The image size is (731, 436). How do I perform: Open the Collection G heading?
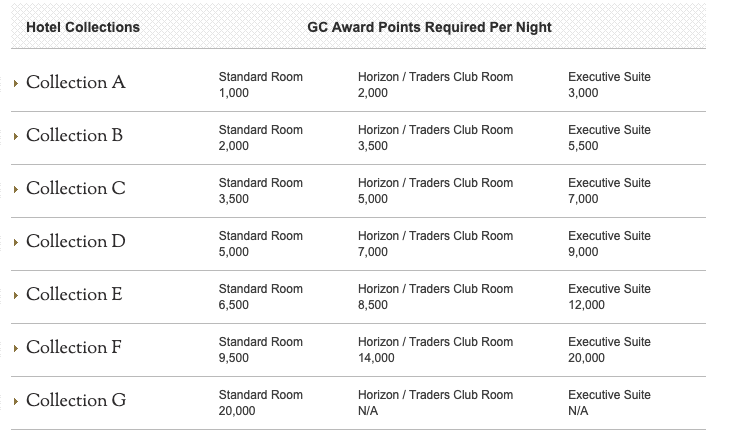pos(76,400)
